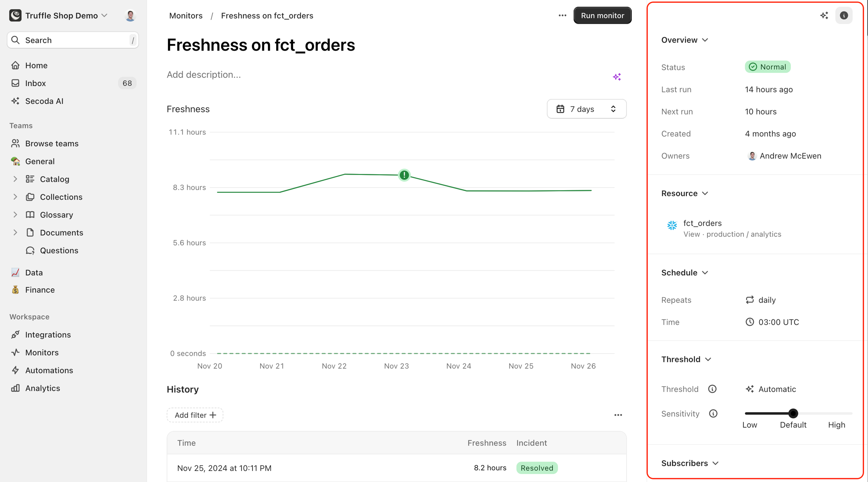Go to Monitors in the sidebar

42,352
